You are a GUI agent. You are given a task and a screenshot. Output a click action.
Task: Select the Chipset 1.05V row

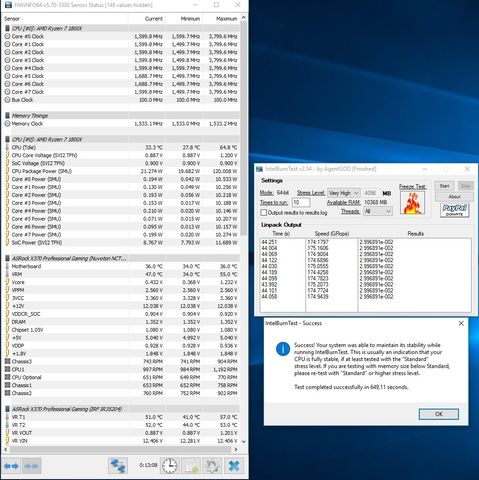pos(121,330)
